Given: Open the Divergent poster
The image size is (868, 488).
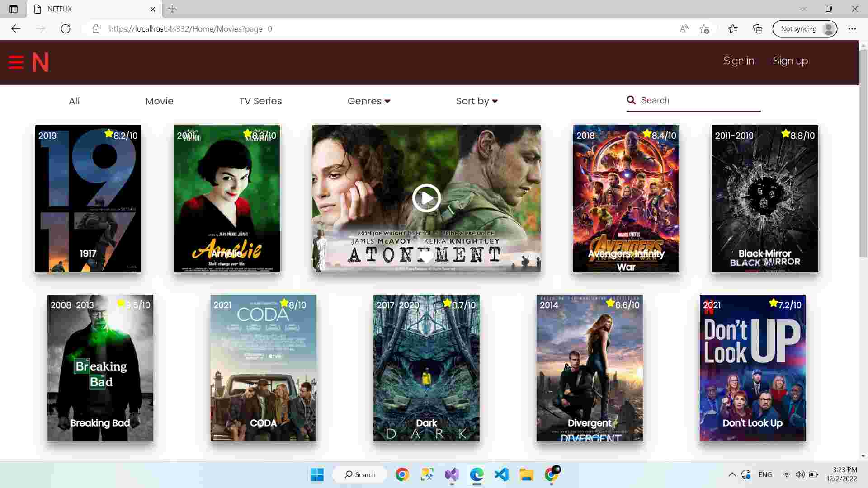Looking at the screenshot, I should (590, 368).
